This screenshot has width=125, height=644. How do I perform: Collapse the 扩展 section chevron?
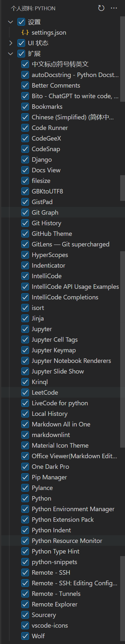11,54
